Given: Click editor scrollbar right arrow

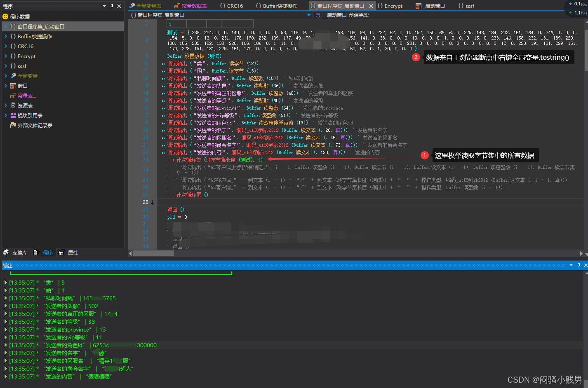Looking at the screenshot, I should pos(581,253).
